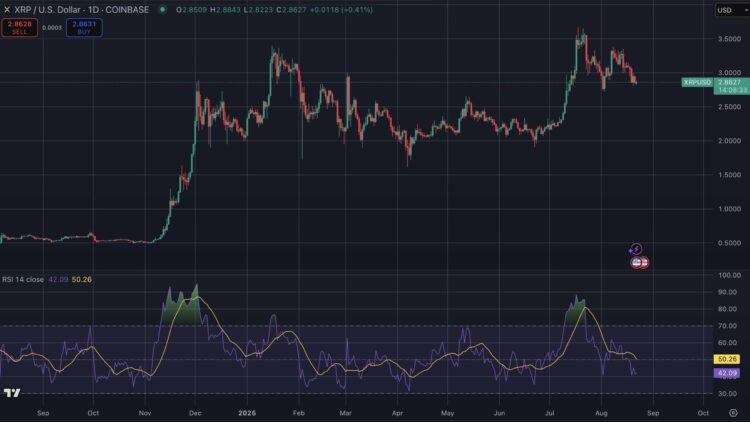Click the 1.5000 price axis label
The width and height of the screenshot is (750, 422).
729,175
